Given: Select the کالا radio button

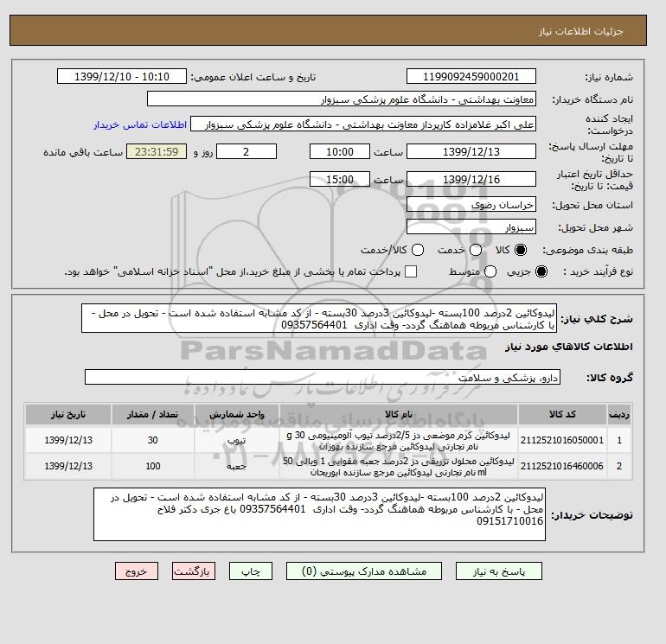Looking at the screenshot, I should coord(521,250).
